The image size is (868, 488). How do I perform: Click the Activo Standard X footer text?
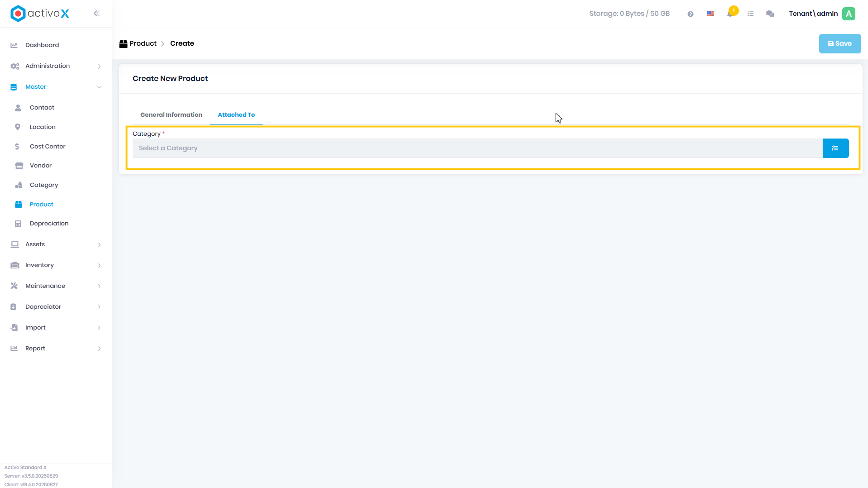tap(25, 468)
